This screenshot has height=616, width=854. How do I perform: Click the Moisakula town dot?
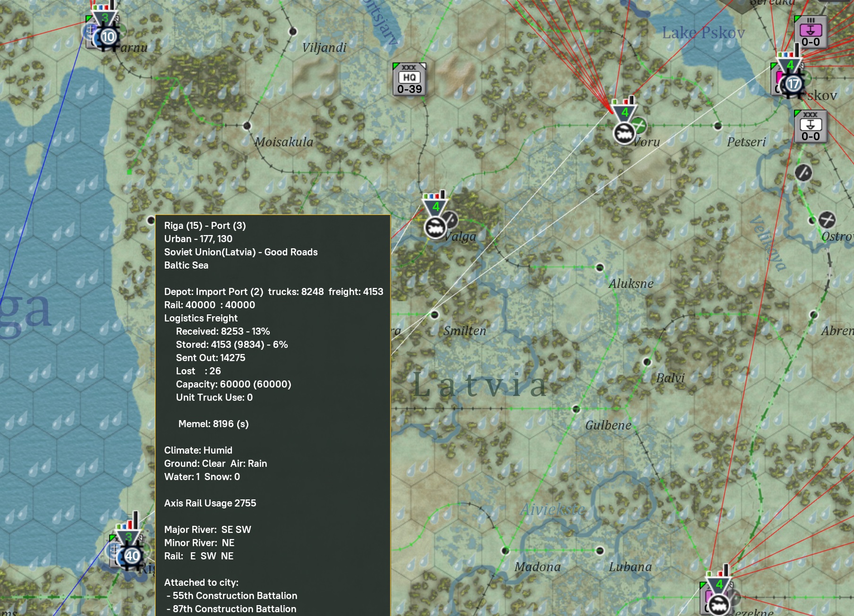[247, 126]
